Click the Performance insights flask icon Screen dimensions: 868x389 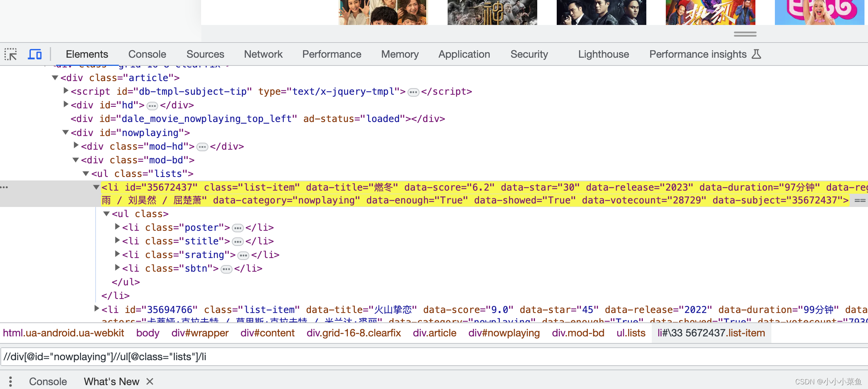[756, 54]
